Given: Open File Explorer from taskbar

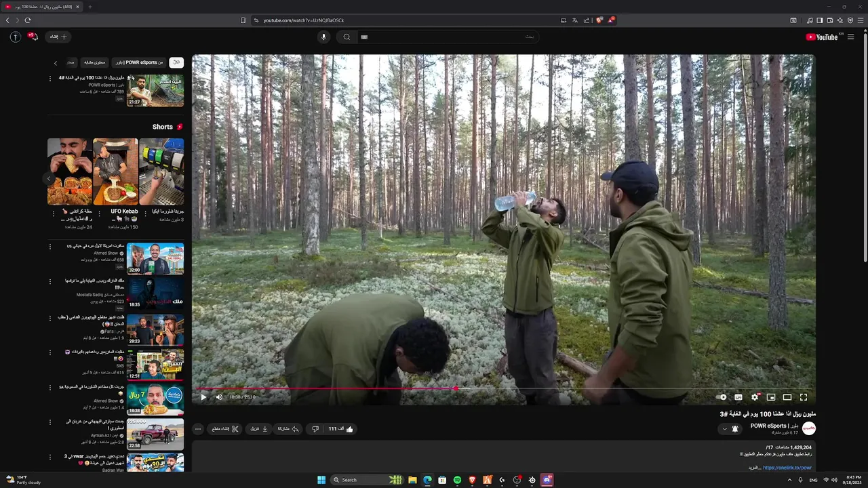Looking at the screenshot, I should (x=412, y=480).
